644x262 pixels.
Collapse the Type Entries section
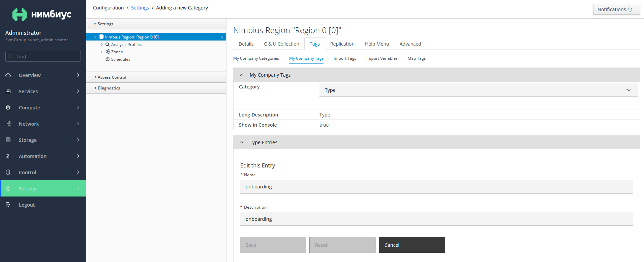[x=242, y=142]
